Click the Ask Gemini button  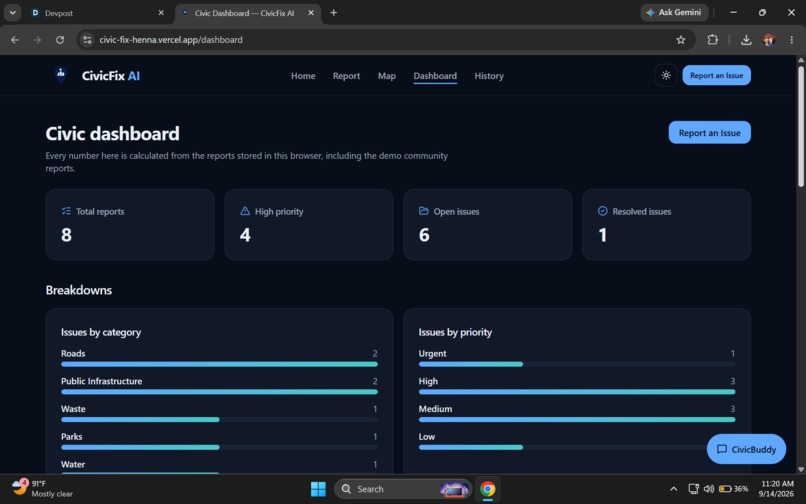(674, 12)
